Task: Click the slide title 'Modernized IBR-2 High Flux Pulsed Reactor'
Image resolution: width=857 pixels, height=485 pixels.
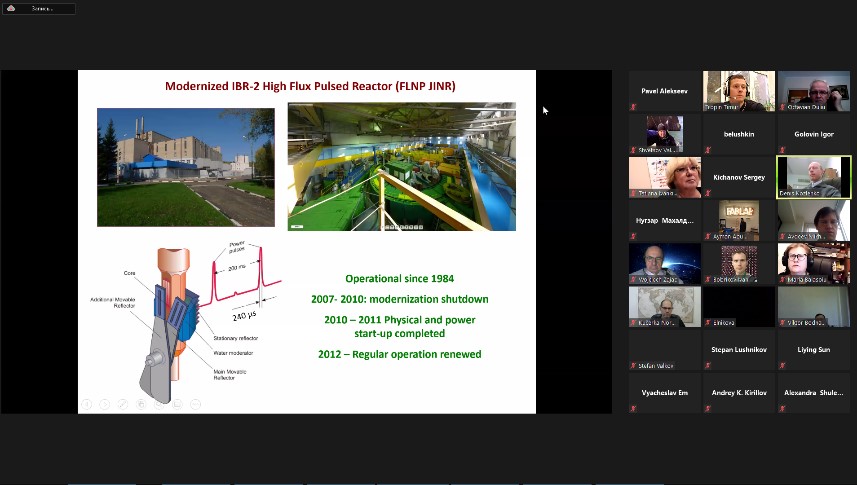Action: 310,87
